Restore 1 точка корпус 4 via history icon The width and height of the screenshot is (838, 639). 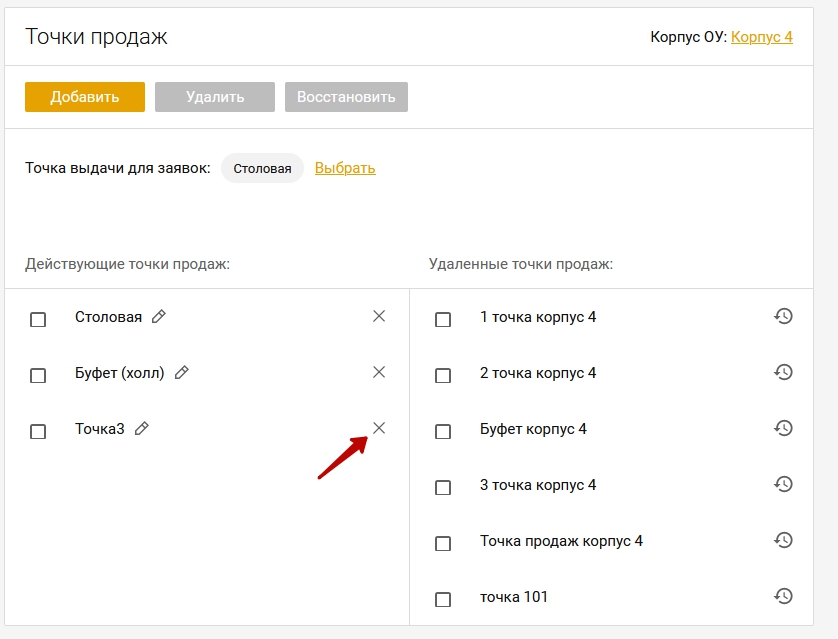[x=783, y=316]
